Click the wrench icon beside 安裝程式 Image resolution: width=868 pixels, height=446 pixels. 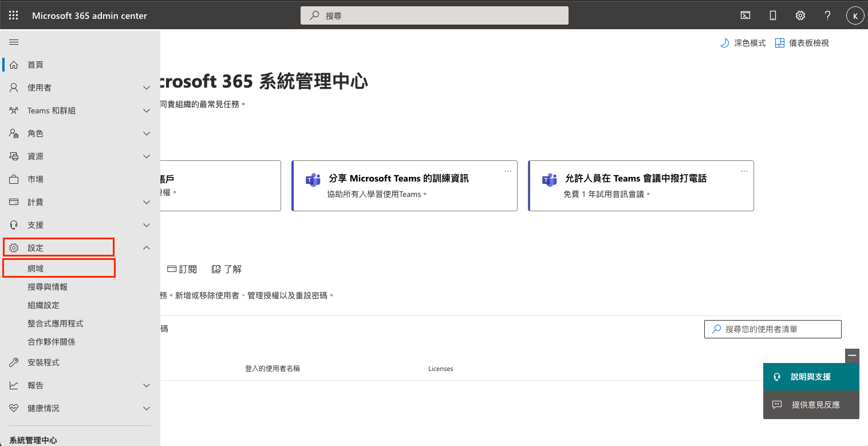coord(14,362)
